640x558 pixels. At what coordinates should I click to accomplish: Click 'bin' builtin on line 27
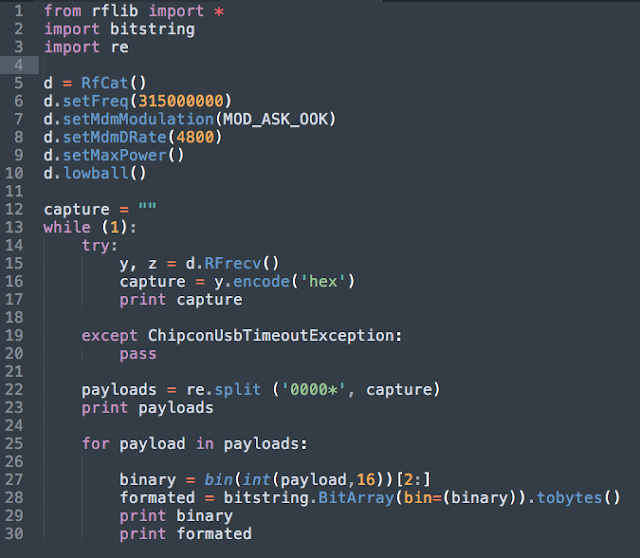(x=219, y=479)
